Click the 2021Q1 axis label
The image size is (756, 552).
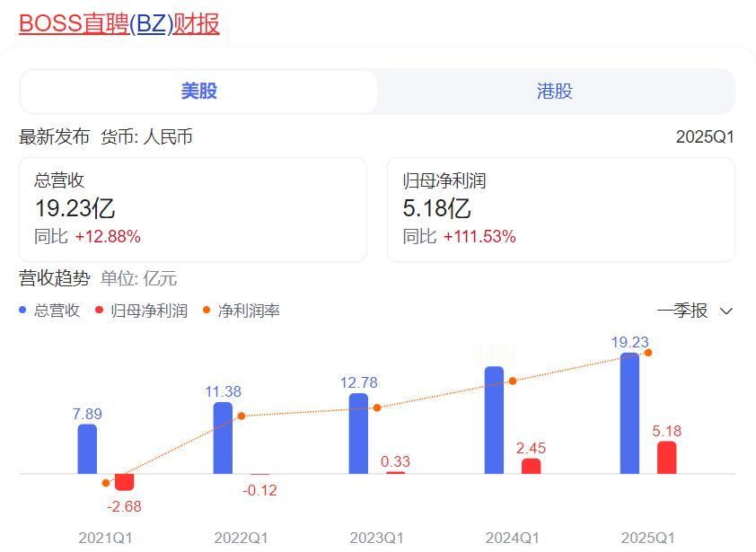coord(106,538)
